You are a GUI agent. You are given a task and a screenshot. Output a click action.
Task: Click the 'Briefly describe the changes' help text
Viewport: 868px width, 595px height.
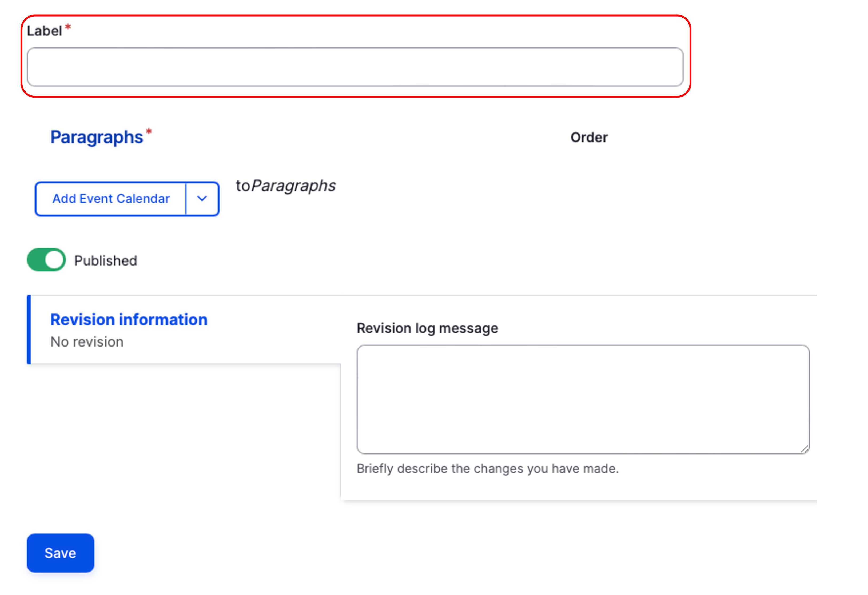point(487,468)
